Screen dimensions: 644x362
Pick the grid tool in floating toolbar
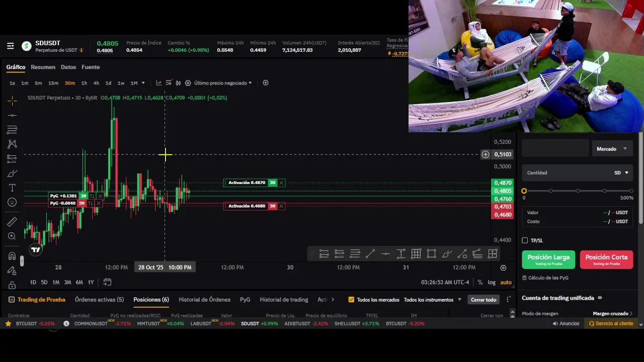[416, 254]
